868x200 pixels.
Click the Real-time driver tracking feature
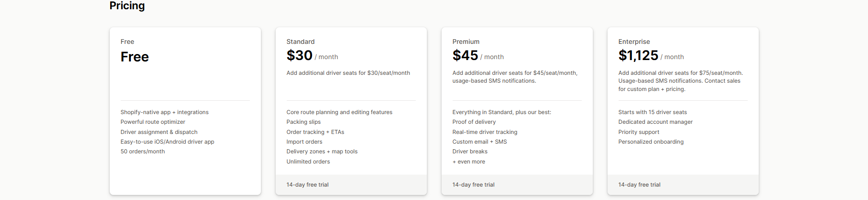[484, 132]
